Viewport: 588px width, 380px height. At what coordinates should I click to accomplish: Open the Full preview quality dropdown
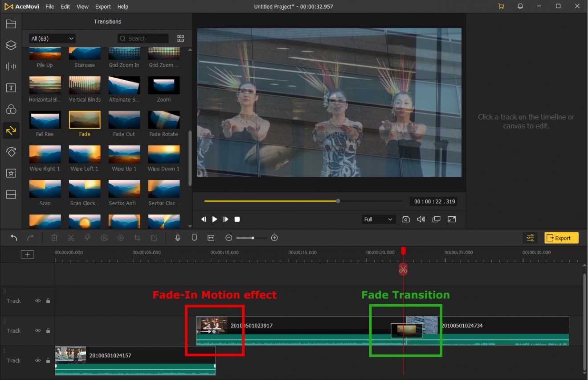tap(378, 219)
